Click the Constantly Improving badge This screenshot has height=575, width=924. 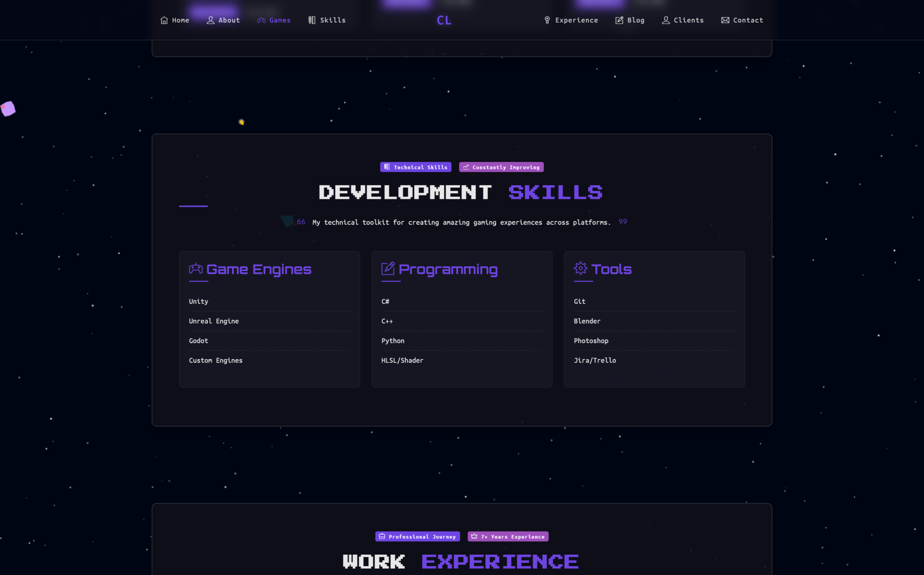coord(501,167)
